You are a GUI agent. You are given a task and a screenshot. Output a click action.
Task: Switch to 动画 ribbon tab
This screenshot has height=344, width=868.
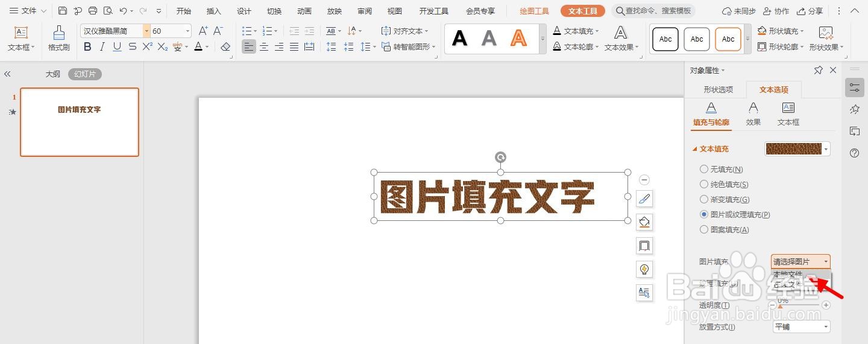(x=304, y=11)
